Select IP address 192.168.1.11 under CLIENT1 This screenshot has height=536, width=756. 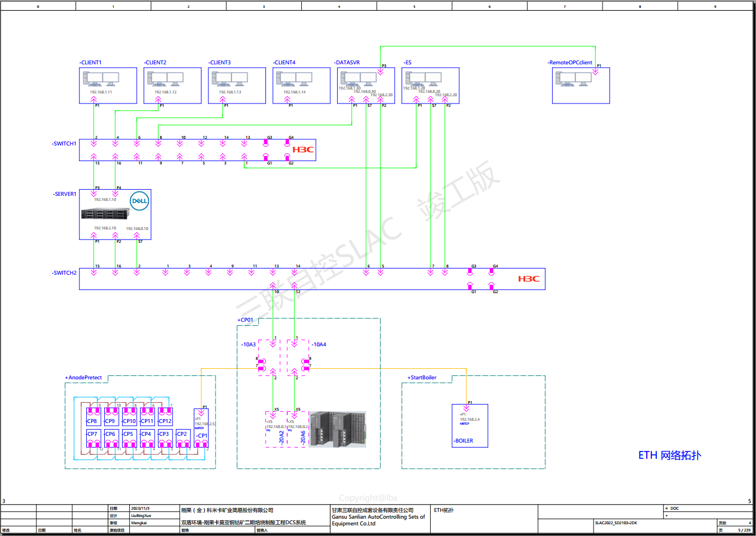(101, 92)
